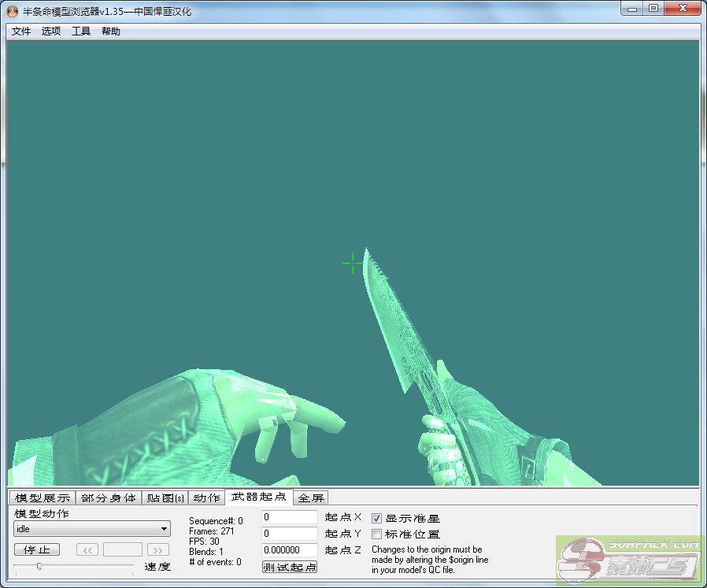The width and height of the screenshot is (707, 588).
Task: Click the 起点 X input field
Action: click(x=290, y=517)
